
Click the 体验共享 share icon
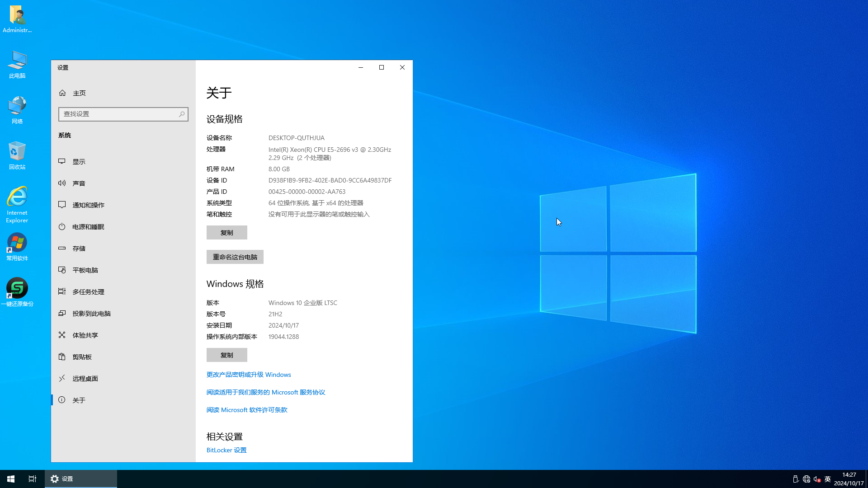62,335
